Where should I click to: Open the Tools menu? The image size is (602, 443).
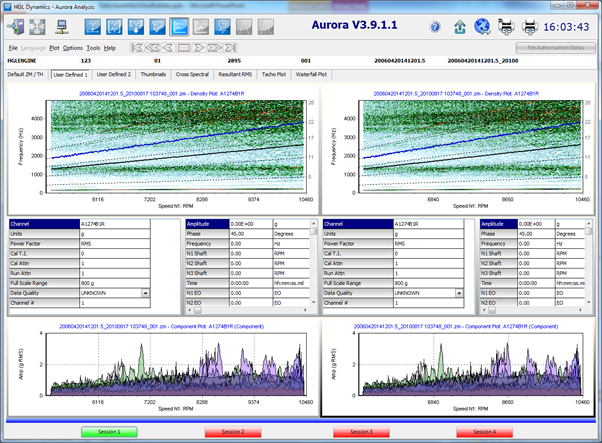pyautogui.click(x=93, y=47)
